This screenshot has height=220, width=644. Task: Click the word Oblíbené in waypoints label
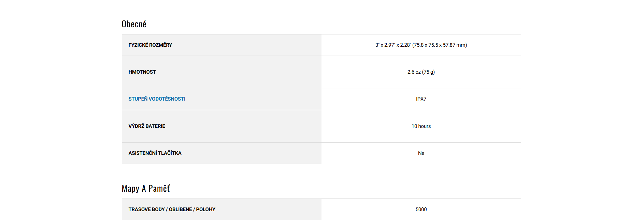(x=180, y=209)
